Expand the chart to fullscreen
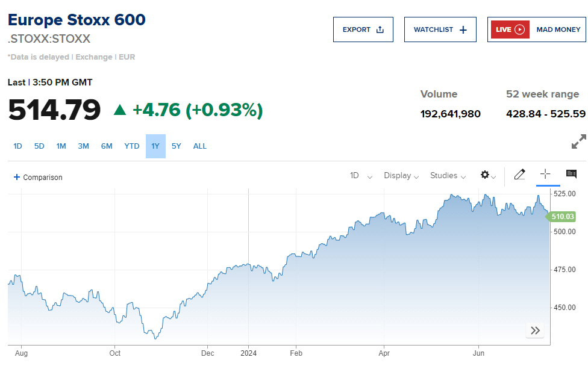The image size is (588, 369). click(578, 141)
